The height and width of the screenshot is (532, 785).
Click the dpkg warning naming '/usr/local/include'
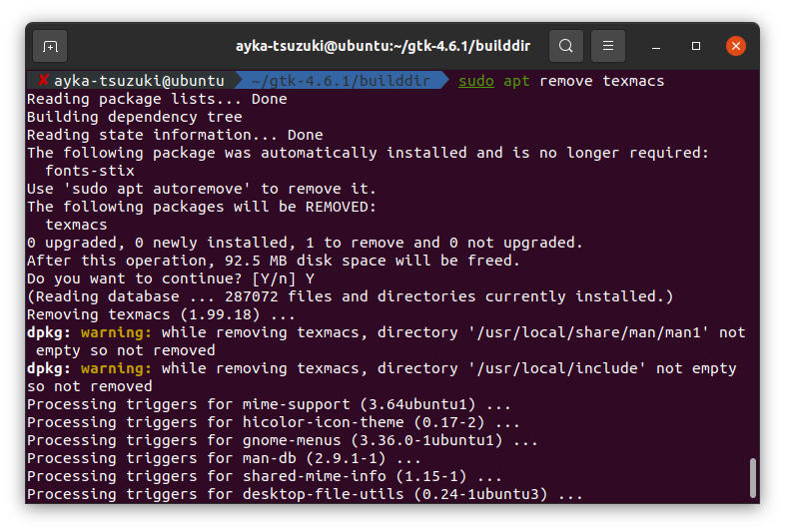click(382, 378)
